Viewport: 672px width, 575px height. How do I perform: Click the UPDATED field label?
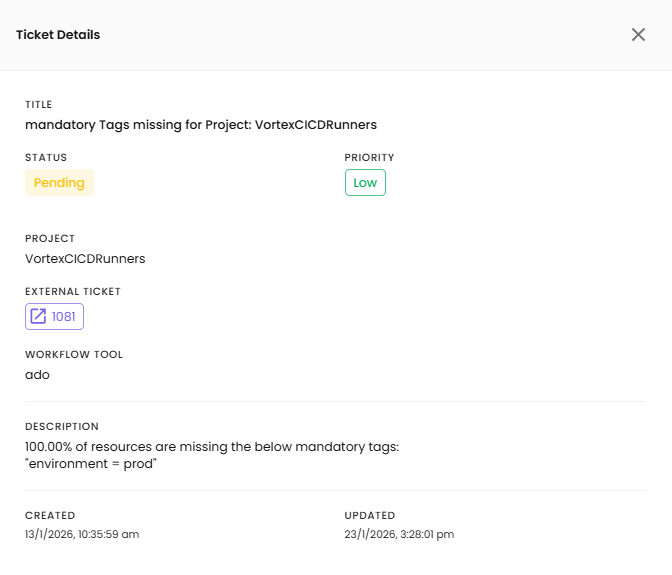pyautogui.click(x=370, y=516)
